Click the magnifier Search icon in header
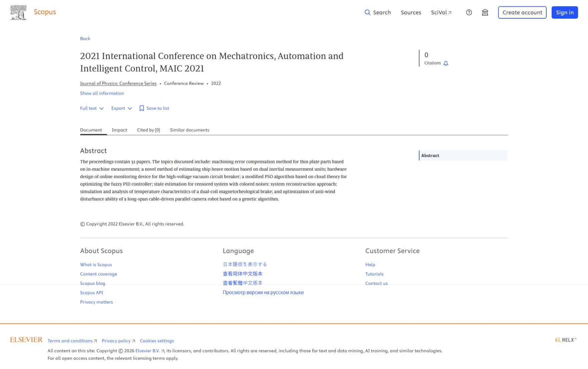The height and width of the screenshot is (369, 588). pos(367,12)
